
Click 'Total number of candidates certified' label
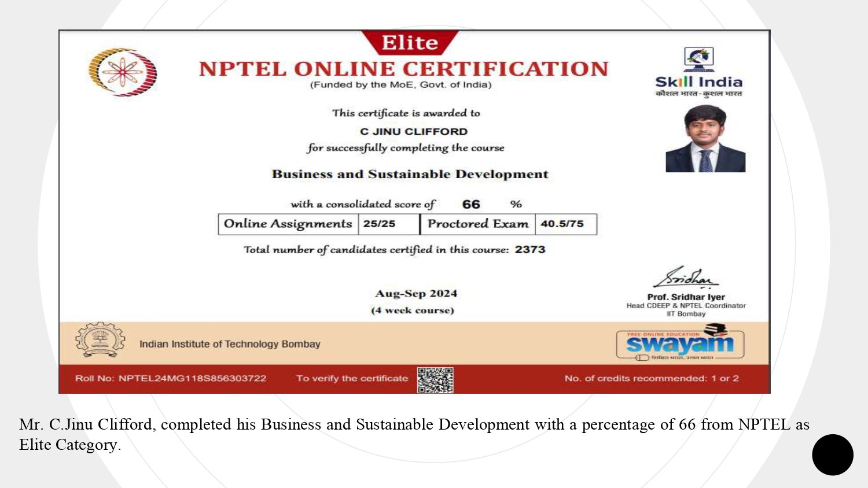point(376,249)
